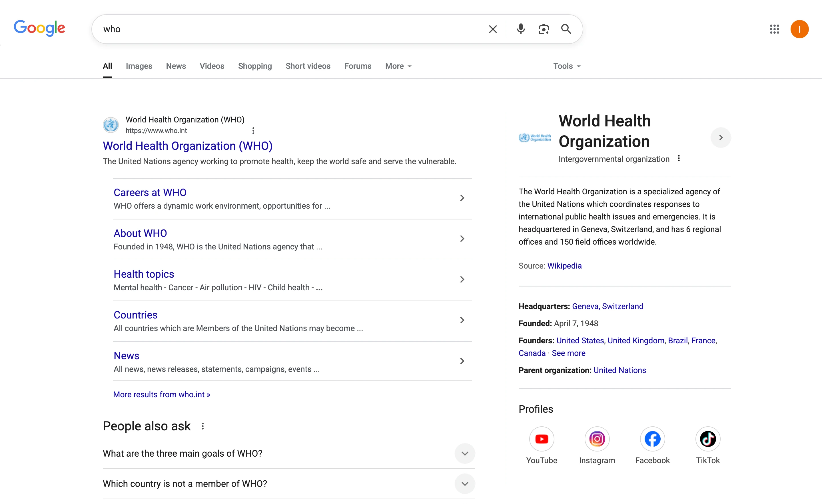Expand the About WHO chevron
The width and height of the screenshot is (822, 504).
462,239
